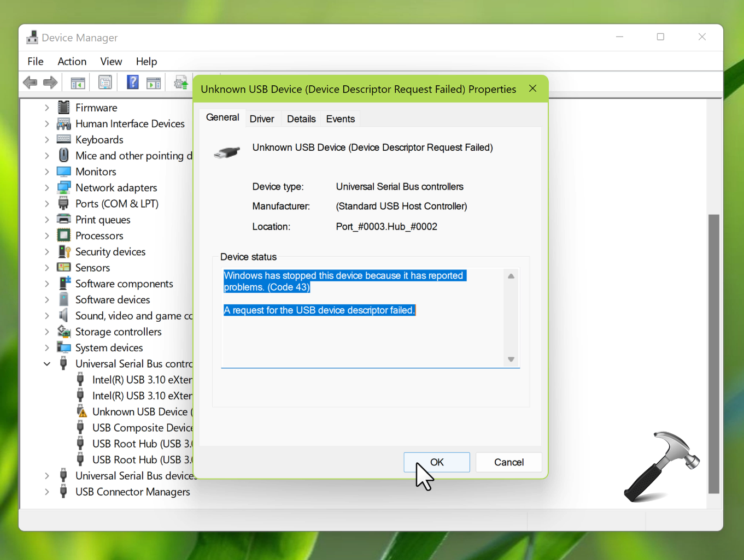Select USB Composite Device in the tree
The height and width of the screenshot is (560, 744).
coord(142,428)
